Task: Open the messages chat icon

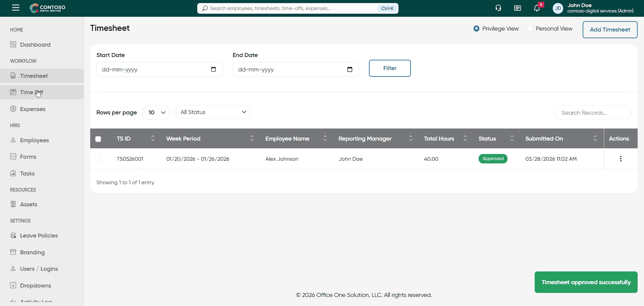Action: pyautogui.click(x=517, y=8)
